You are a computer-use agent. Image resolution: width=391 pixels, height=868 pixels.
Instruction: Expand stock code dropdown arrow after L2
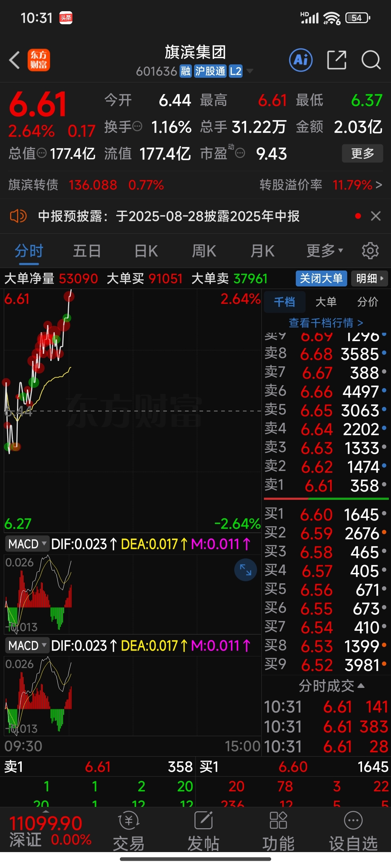(250, 71)
